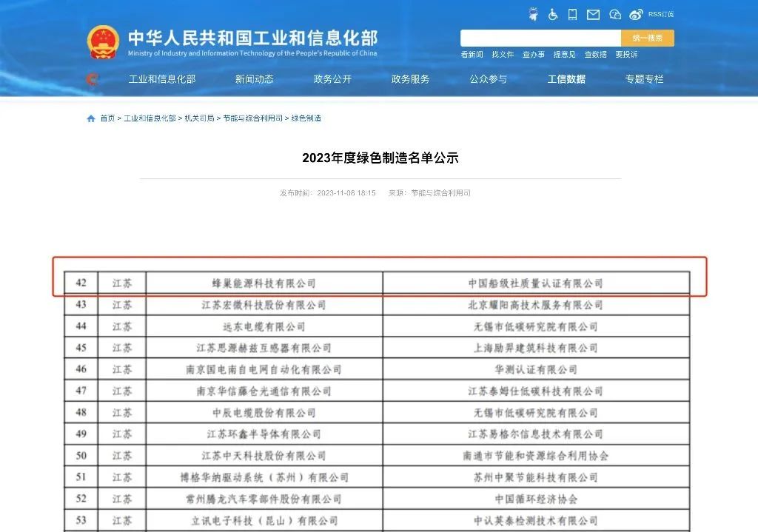This screenshot has width=758, height=532.
Task: Click 首页 in the breadcrumb
Action: [107, 118]
